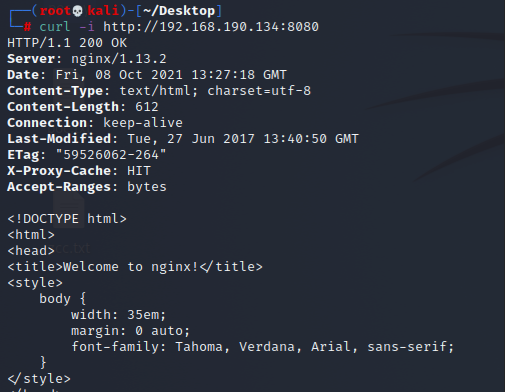Click the font-family CSS line

263,347
